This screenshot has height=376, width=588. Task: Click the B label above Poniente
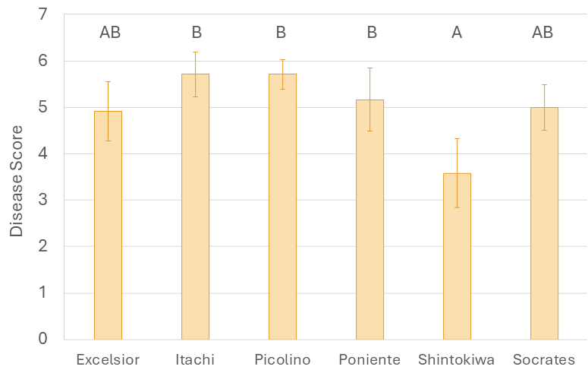(x=369, y=32)
